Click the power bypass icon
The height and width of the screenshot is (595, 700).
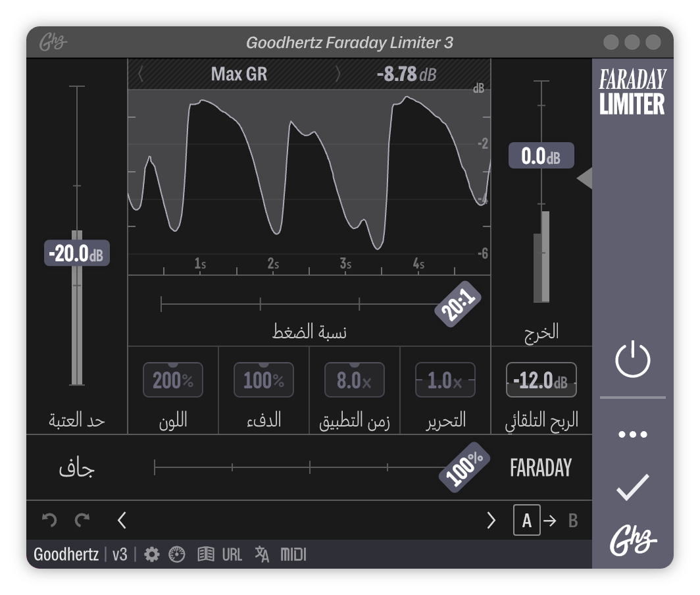633,359
